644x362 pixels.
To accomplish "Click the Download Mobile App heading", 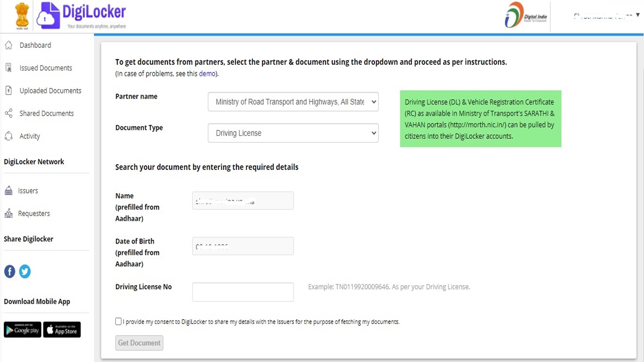I will point(37,301).
